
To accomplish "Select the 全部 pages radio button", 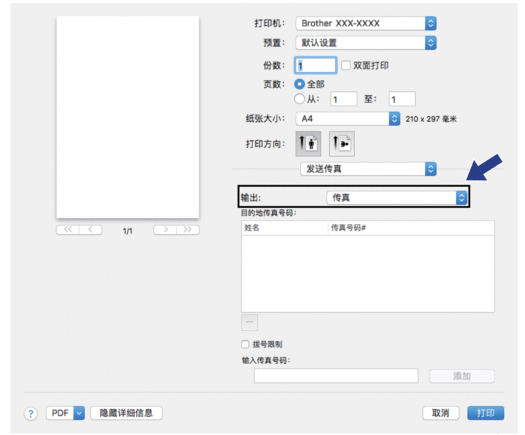I will tap(300, 84).
